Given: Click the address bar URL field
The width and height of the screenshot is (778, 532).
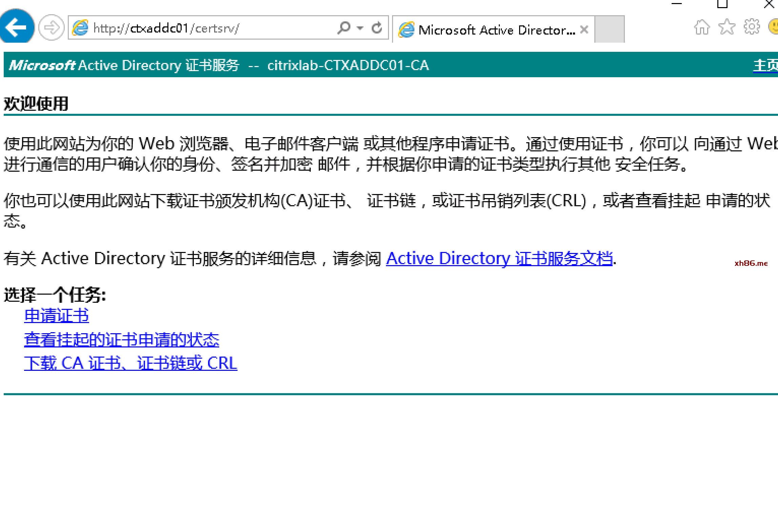Looking at the screenshot, I should 203,28.
